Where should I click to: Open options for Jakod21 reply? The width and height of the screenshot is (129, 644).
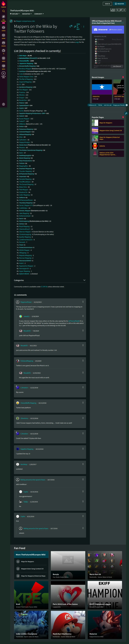pyautogui.click(x=83, y=316)
